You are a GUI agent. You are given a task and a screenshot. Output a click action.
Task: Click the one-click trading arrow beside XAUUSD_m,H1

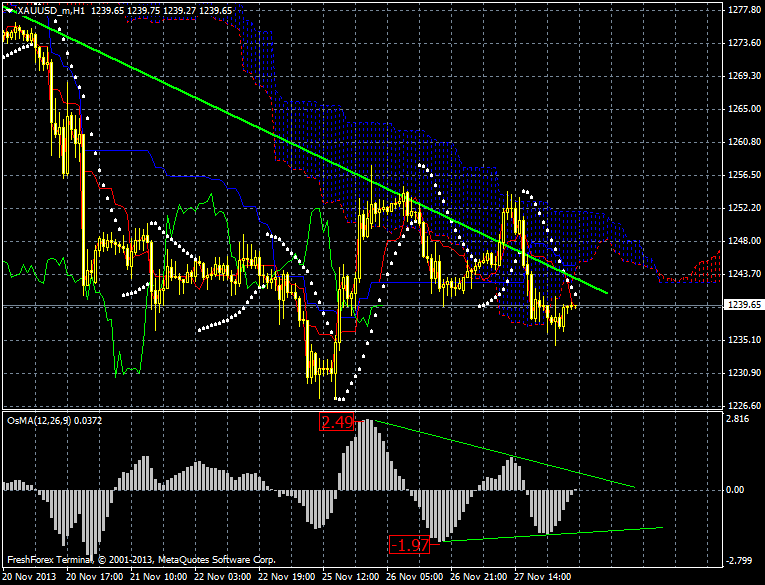pos(10,10)
